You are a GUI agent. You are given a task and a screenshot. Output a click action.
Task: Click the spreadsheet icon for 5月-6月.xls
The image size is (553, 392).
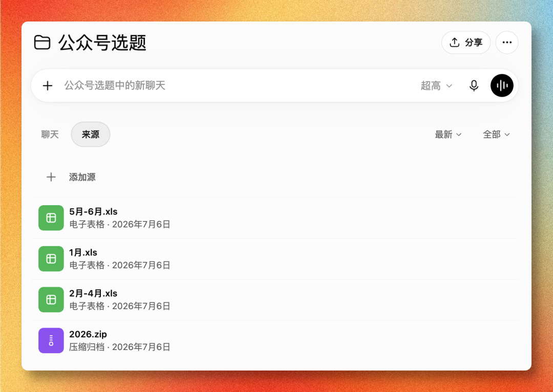51,218
